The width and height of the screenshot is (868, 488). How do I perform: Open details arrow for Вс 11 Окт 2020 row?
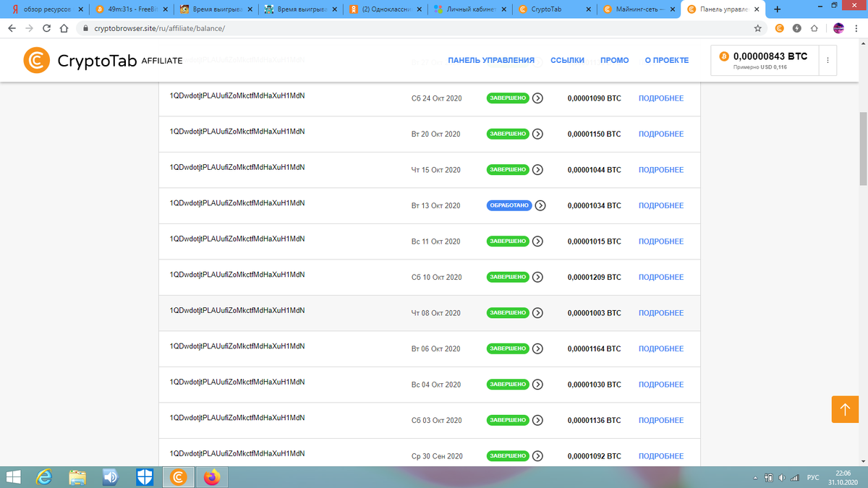click(x=537, y=241)
